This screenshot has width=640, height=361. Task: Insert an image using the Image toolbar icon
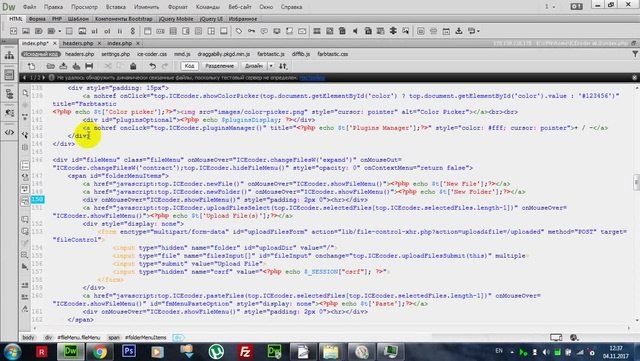point(26,31)
